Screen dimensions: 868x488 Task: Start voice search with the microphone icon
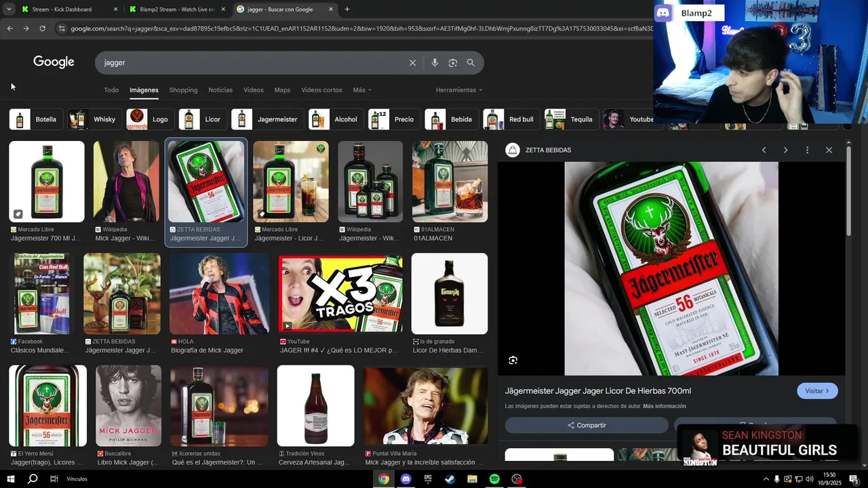tap(435, 62)
